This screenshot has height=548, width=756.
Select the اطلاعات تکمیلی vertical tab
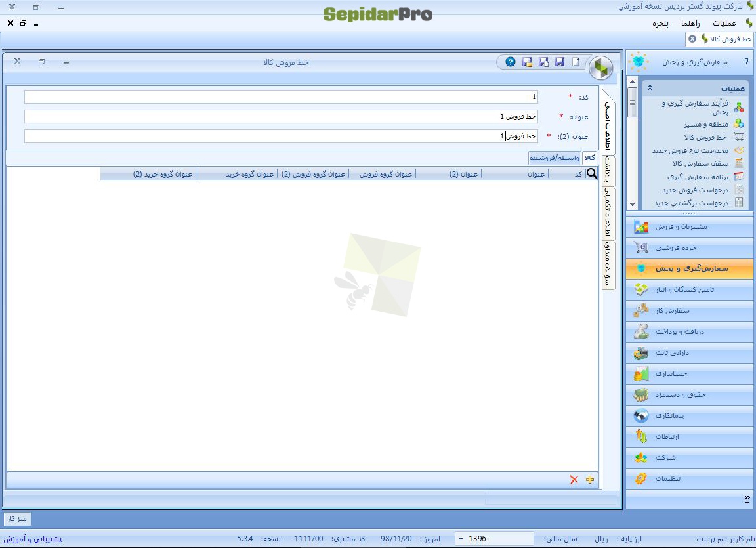608,212
